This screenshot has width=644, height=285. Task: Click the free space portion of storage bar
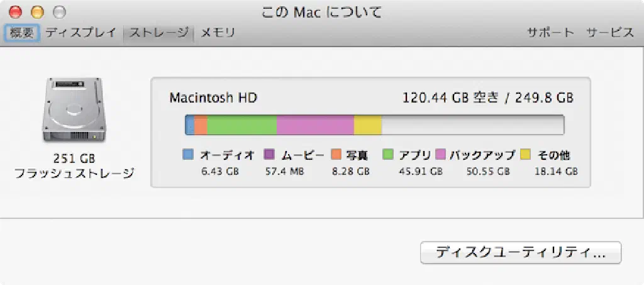(472, 125)
